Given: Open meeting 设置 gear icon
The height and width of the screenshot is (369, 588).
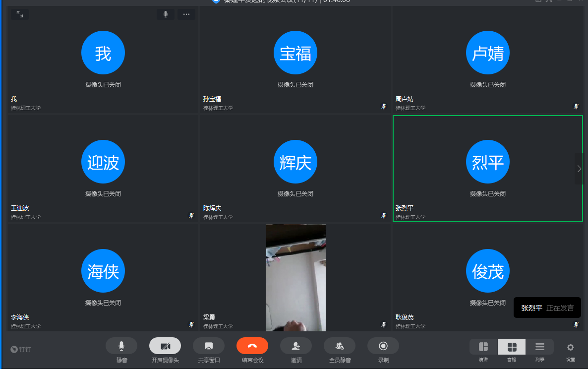Looking at the screenshot, I should point(571,347).
